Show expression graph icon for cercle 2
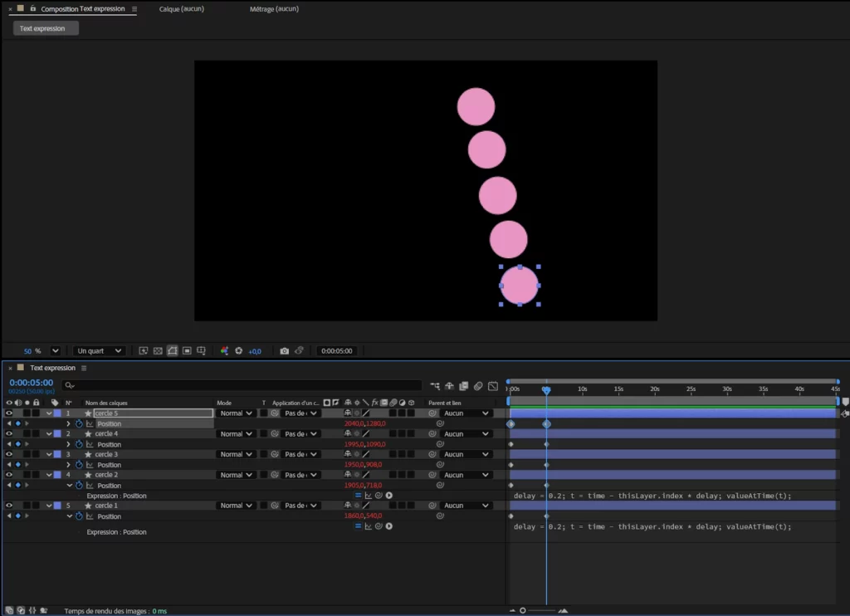Screen dimensions: 850x616 pos(368,495)
